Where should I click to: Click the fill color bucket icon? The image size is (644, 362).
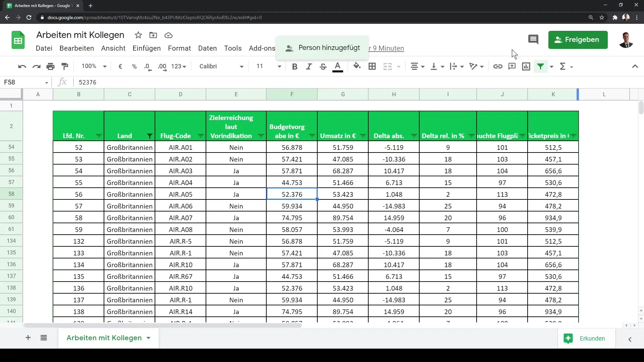(x=357, y=66)
